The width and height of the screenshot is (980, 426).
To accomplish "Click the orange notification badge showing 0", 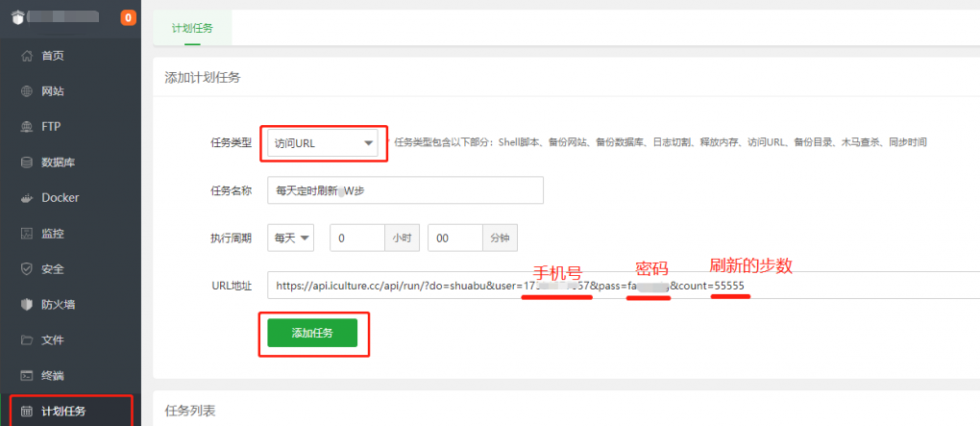I will click(128, 17).
